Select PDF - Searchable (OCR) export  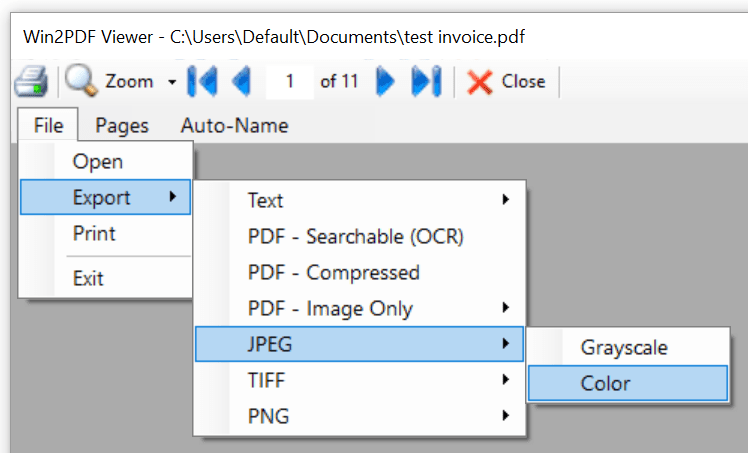pos(360,237)
